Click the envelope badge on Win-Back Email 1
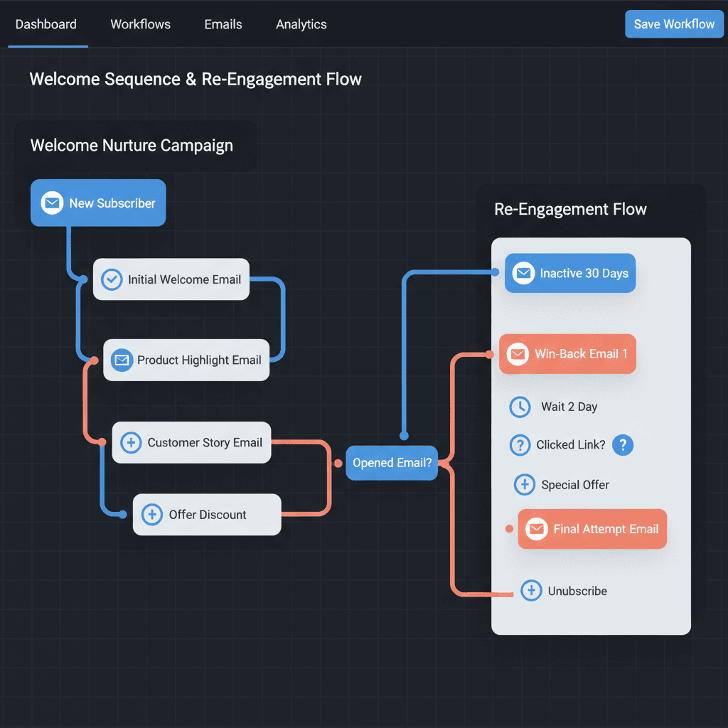Screen dimensions: 728x728 tap(516, 353)
